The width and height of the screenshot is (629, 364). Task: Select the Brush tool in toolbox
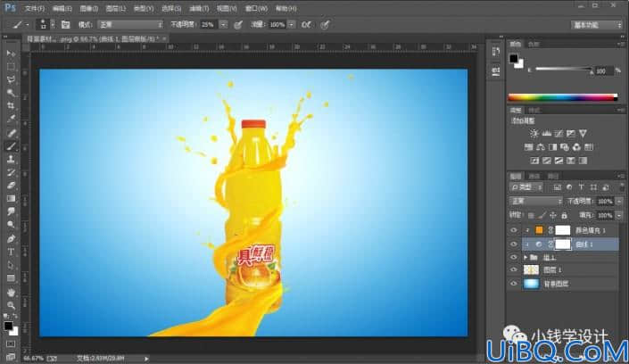point(11,146)
